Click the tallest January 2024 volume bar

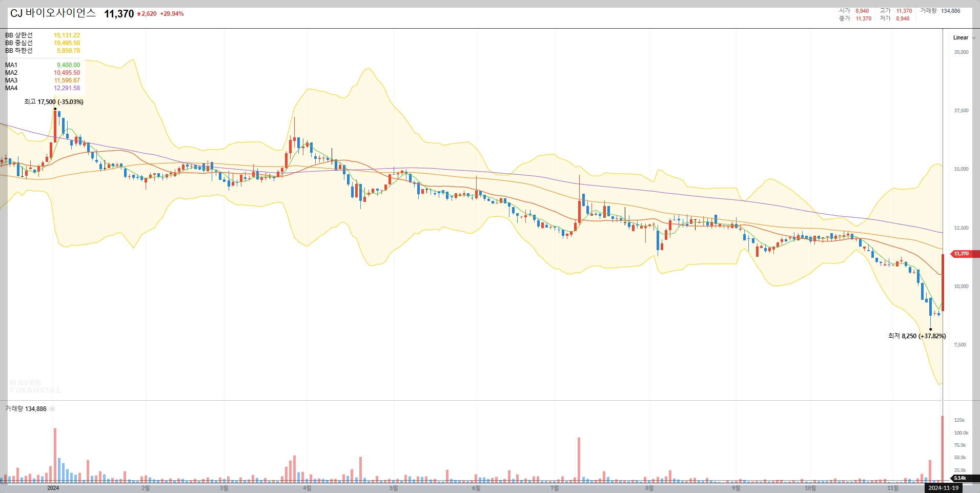click(55, 455)
